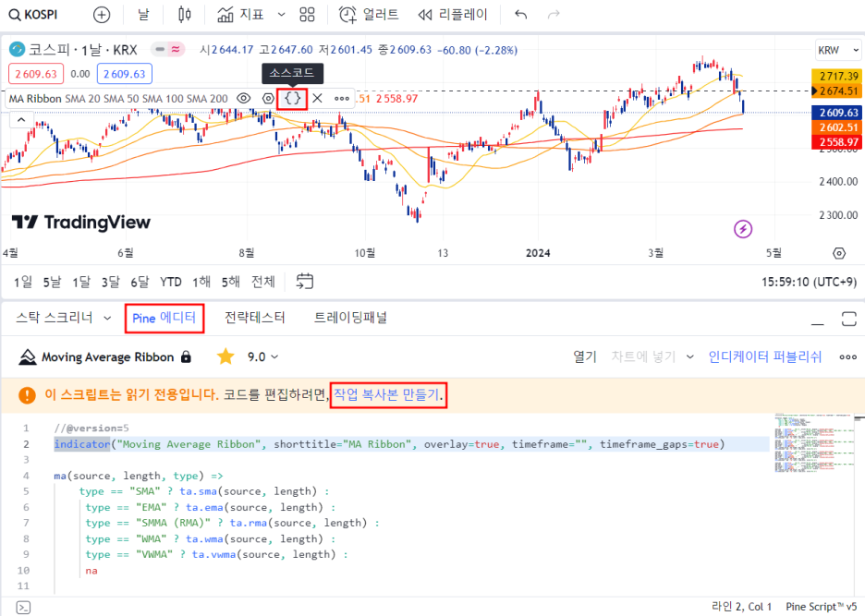This screenshot has height=616, width=865.
Task: Open the Pine console terminal icon
Action: click(x=23, y=607)
